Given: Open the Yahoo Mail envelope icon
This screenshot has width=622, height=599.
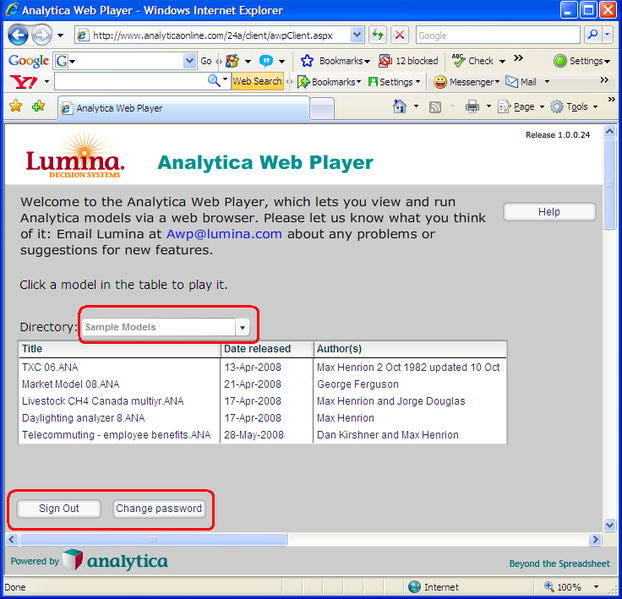Looking at the screenshot, I should point(511,82).
